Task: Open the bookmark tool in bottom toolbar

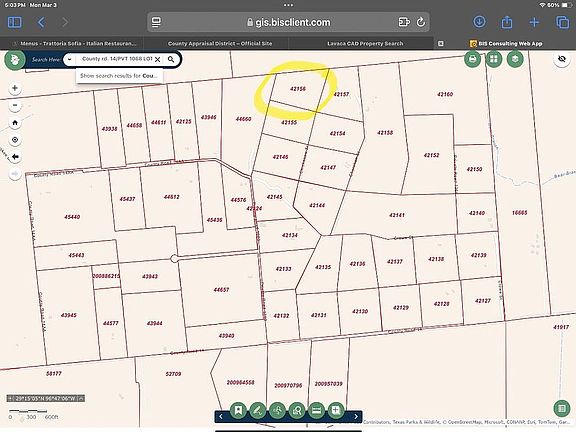Action: click(x=238, y=410)
